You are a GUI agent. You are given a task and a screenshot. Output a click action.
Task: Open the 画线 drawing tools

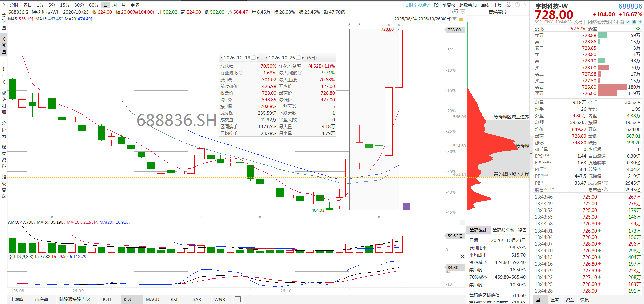point(485,5)
